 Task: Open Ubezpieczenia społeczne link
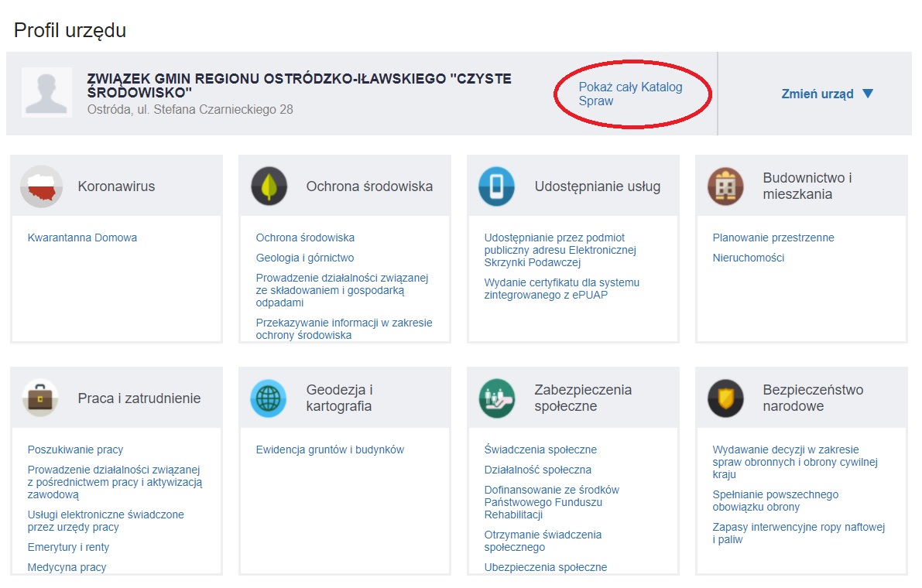point(546,567)
